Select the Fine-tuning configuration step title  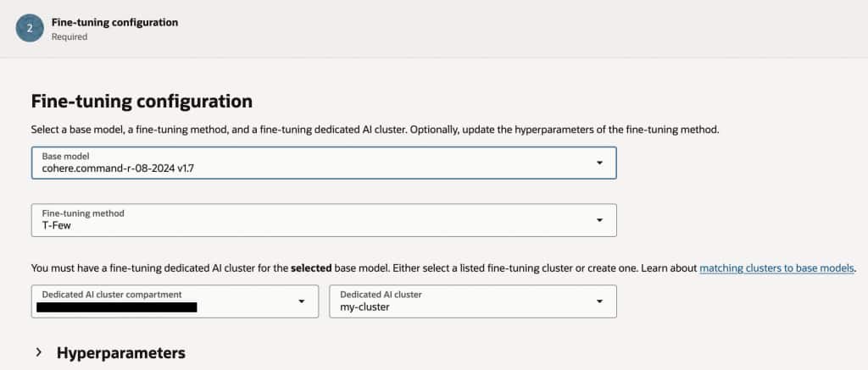coord(114,22)
